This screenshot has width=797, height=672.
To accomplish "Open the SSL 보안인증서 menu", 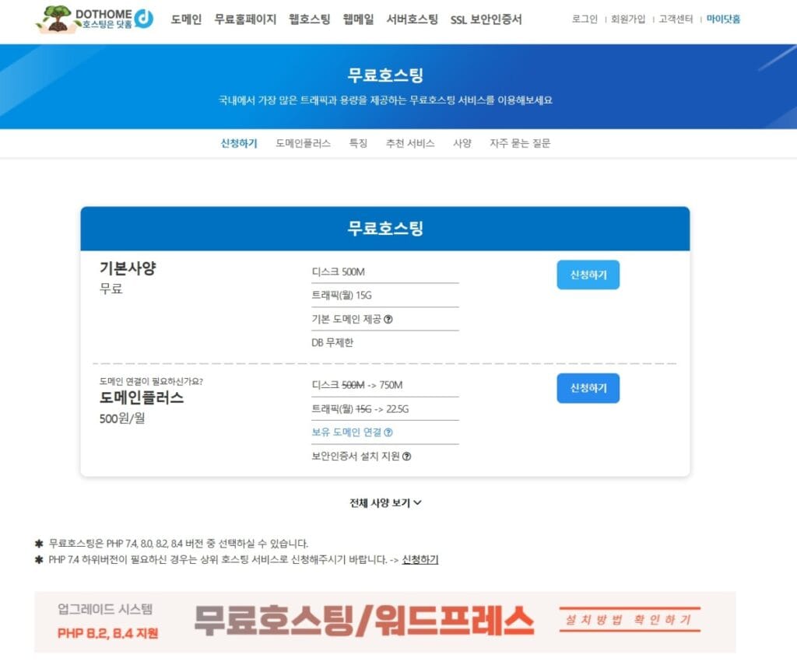I will point(486,19).
